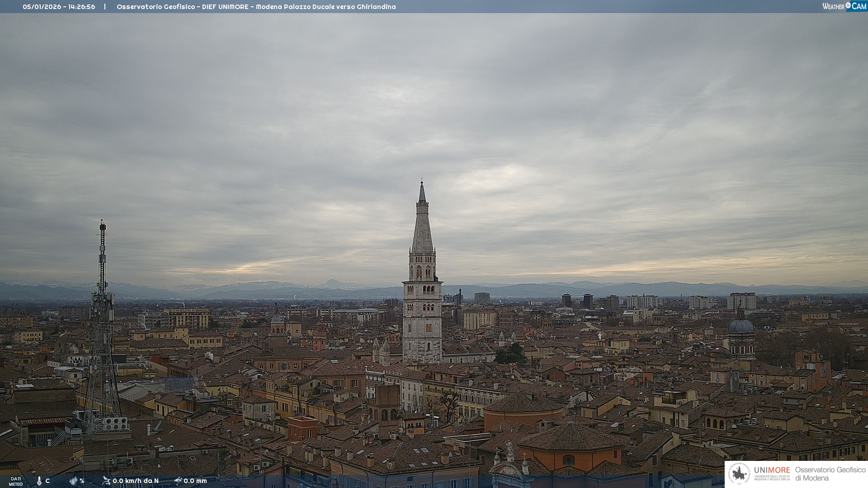Click the Osservatorio Geofisico di Modena text

coord(830,474)
